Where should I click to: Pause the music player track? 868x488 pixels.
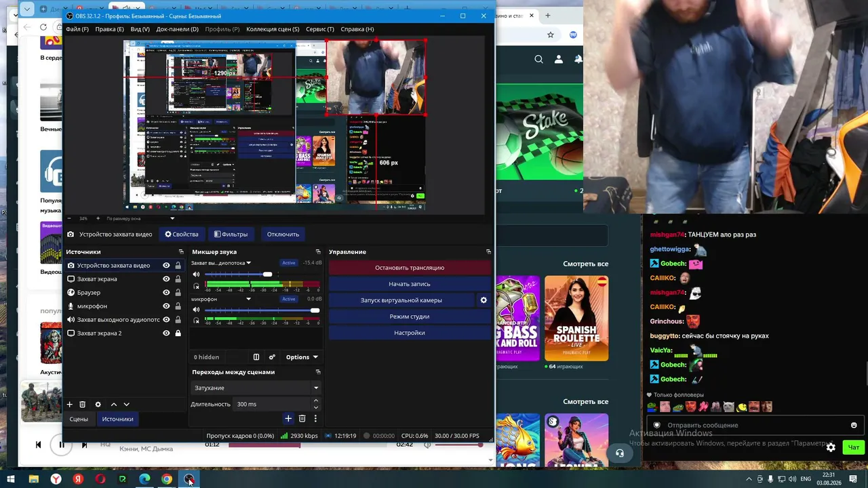click(x=61, y=445)
